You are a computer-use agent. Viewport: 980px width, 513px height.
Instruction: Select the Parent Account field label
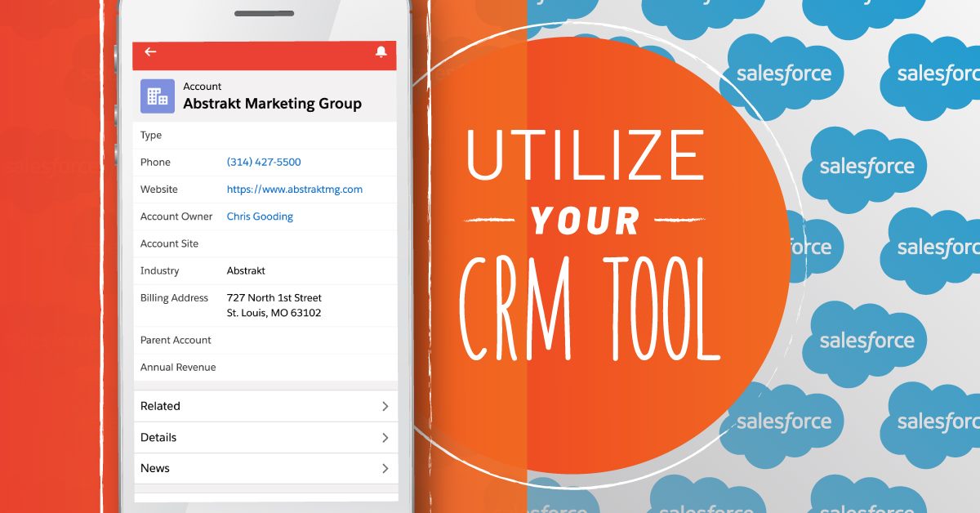click(176, 340)
